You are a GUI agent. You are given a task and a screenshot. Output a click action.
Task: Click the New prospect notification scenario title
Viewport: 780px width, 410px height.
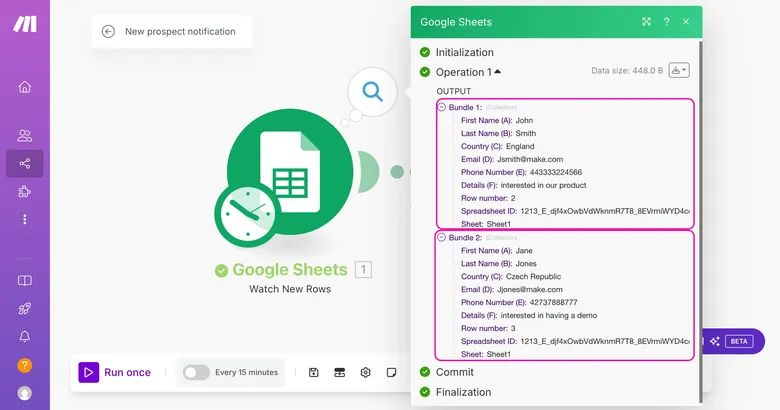click(180, 31)
